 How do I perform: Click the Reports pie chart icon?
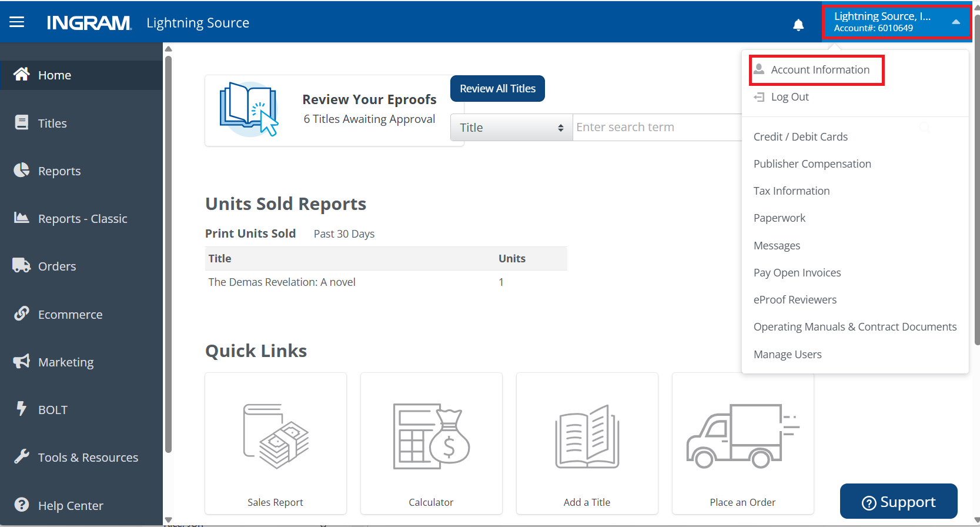[x=22, y=170]
